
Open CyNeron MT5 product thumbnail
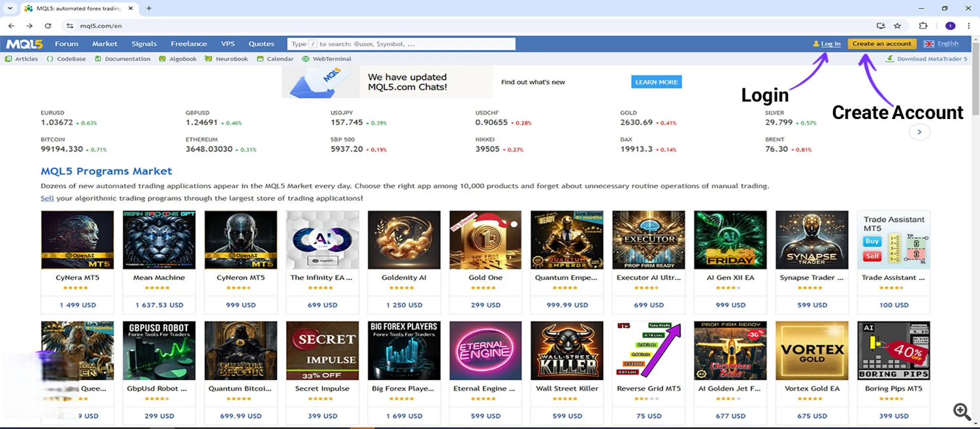(x=240, y=240)
